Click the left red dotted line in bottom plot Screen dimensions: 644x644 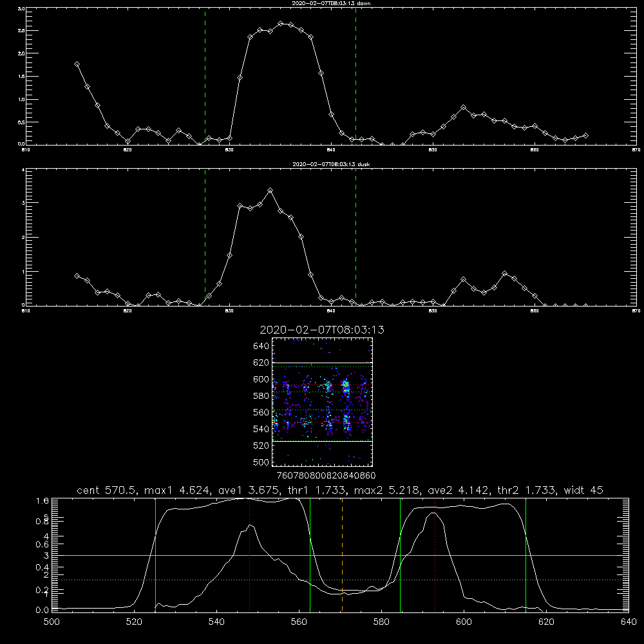(249, 555)
